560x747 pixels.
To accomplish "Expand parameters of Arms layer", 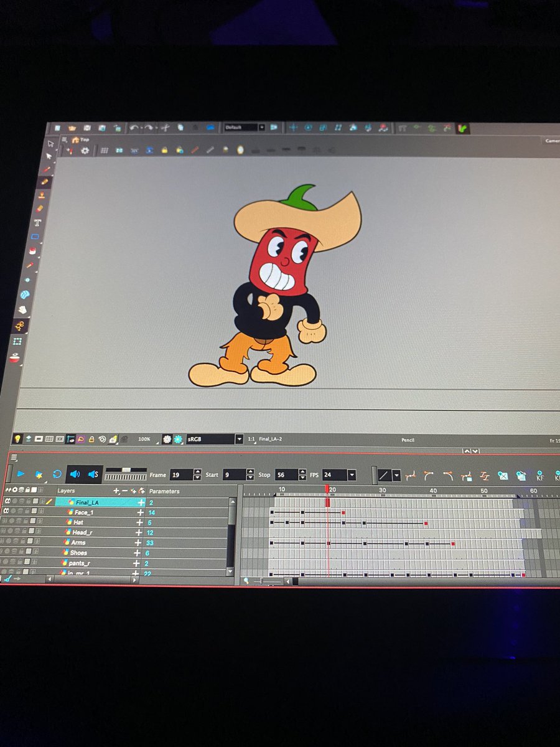I will click(x=139, y=542).
